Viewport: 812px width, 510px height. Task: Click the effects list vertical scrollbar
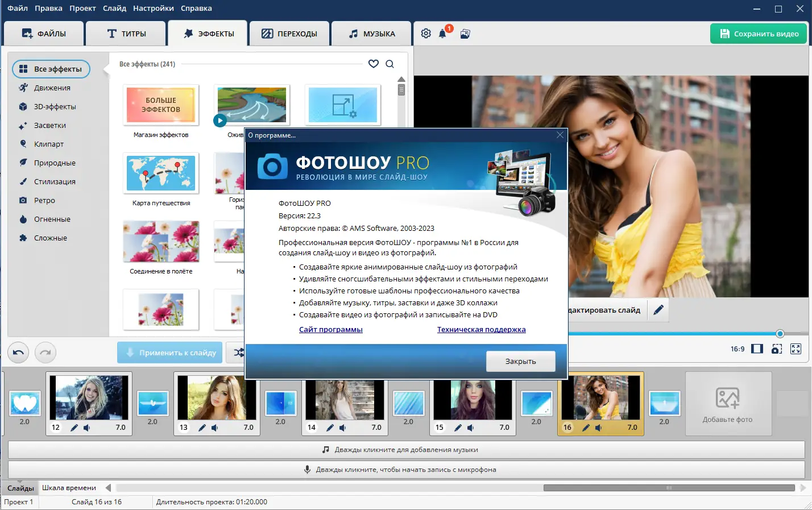pyautogui.click(x=401, y=90)
